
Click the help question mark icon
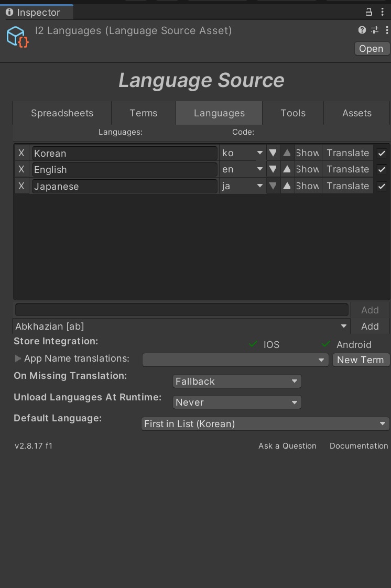click(x=362, y=30)
